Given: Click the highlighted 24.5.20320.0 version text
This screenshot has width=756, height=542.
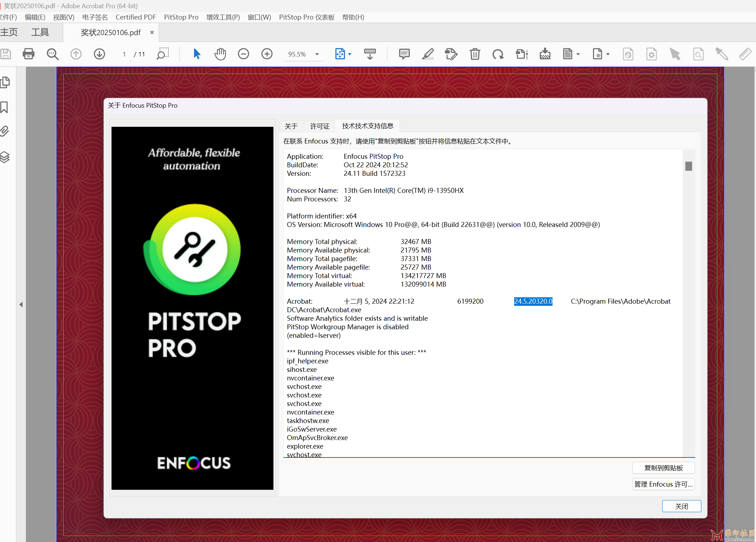Looking at the screenshot, I should 533,301.
